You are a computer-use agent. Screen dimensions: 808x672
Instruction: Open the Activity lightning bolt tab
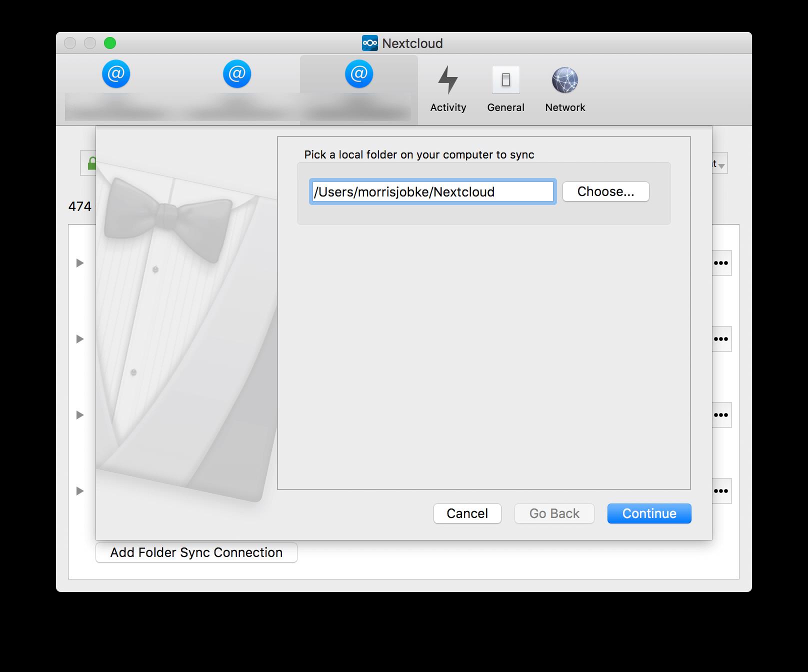tap(447, 88)
